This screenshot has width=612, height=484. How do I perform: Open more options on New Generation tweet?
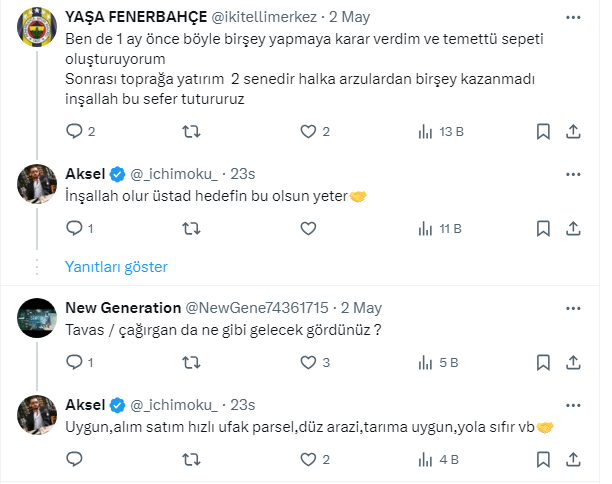pos(572,307)
